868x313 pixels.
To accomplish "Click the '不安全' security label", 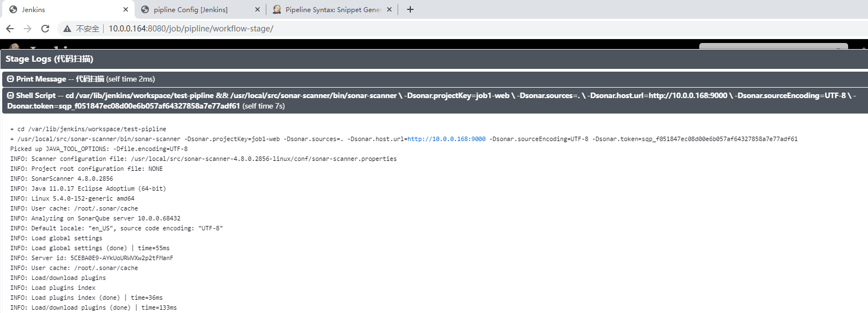I will [x=88, y=29].
